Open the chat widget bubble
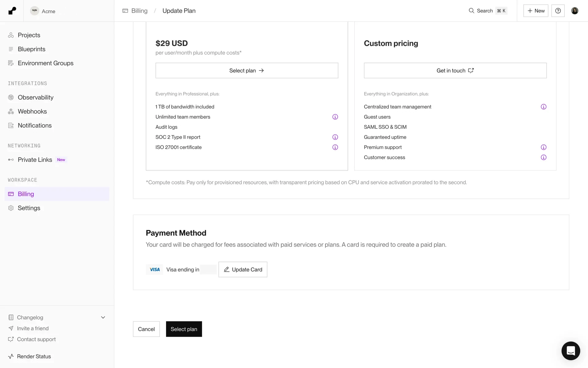This screenshot has width=588, height=368. [571, 351]
